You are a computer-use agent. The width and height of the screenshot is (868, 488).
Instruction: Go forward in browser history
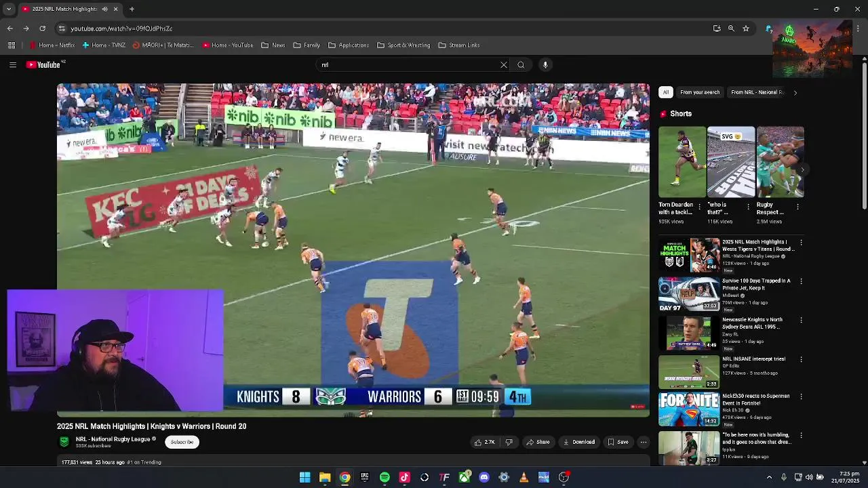coord(26,28)
